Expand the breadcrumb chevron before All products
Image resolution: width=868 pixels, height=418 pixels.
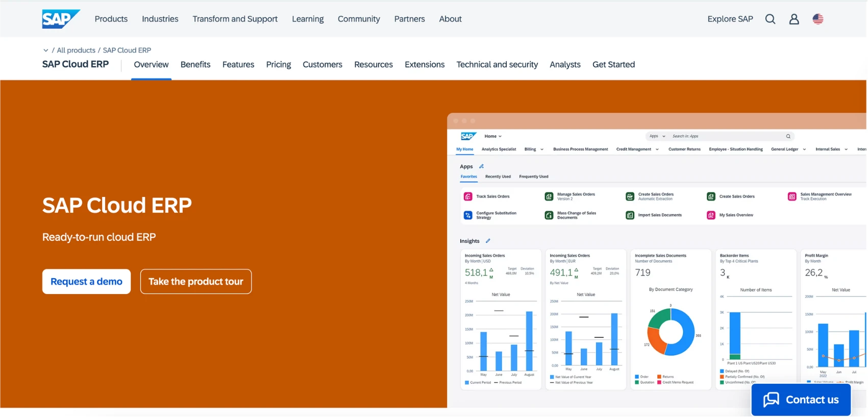tap(45, 51)
